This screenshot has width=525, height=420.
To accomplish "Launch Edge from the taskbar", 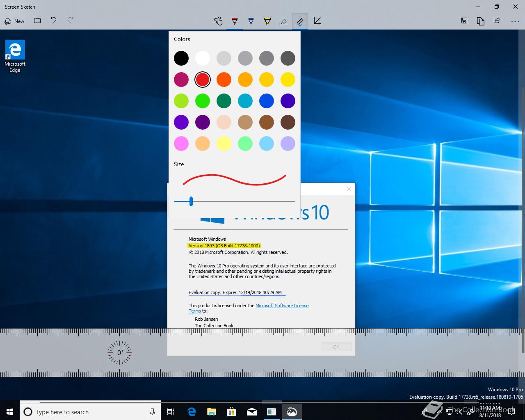I will (192, 412).
